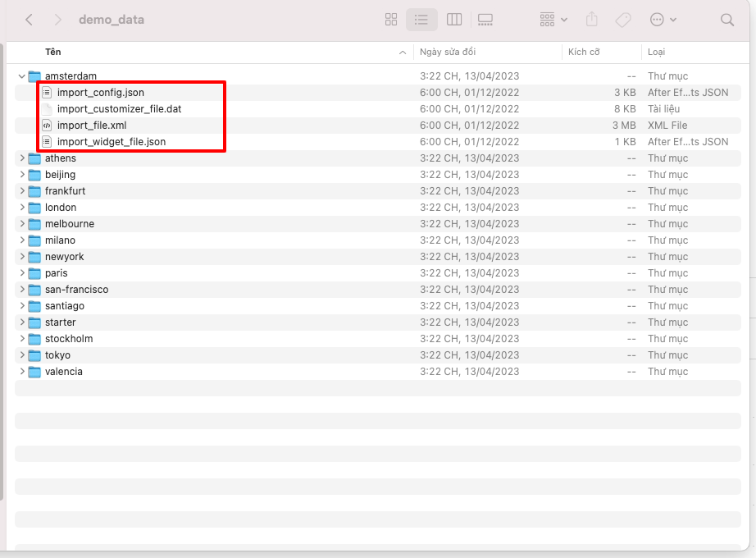Expand the newyork folder
This screenshot has width=756, height=558.
tap(21, 257)
